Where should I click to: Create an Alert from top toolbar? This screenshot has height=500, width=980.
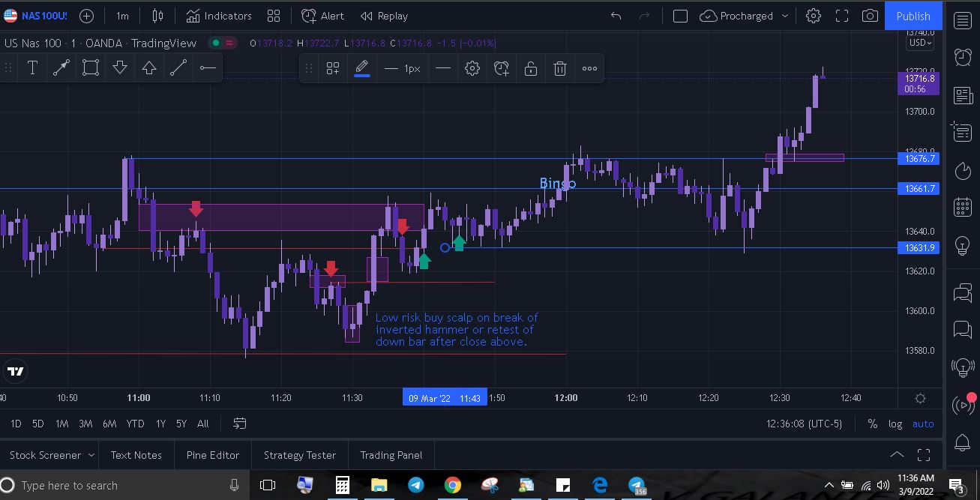pos(323,16)
